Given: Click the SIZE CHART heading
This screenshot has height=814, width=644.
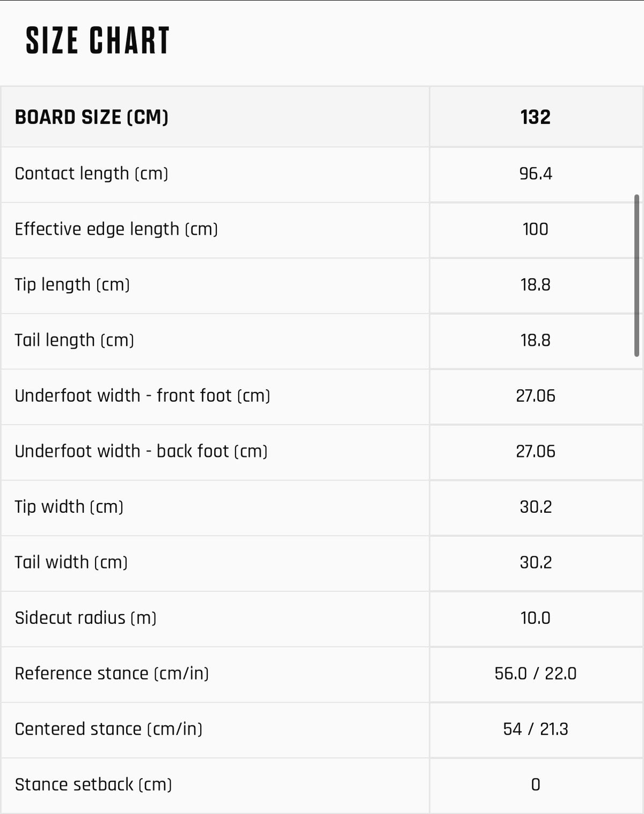Looking at the screenshot, I should 98,41.
